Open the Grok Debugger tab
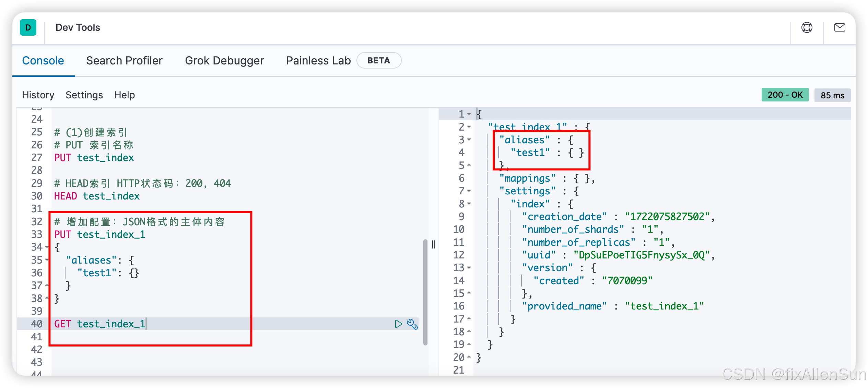This screenshot has height=388, width=868. tap(224, 61)
